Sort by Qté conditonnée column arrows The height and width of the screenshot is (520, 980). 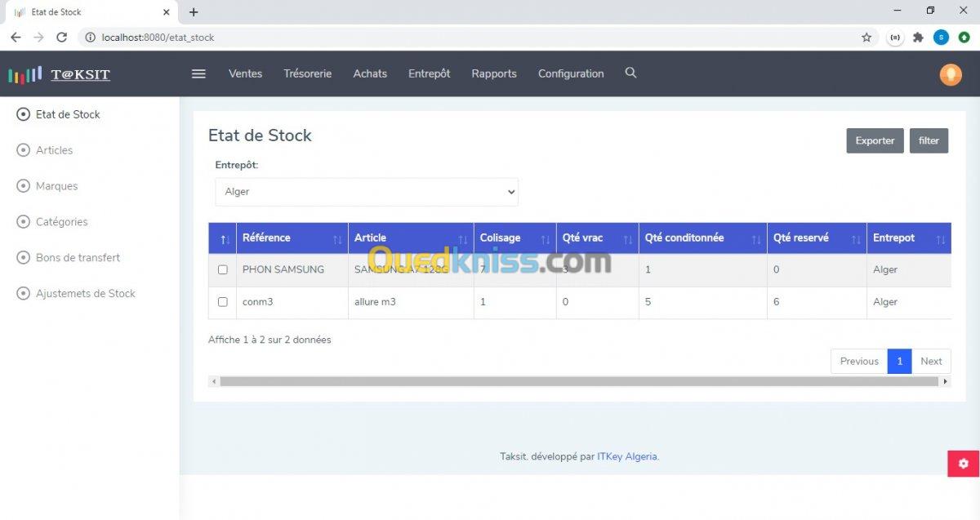pos(756,239)
